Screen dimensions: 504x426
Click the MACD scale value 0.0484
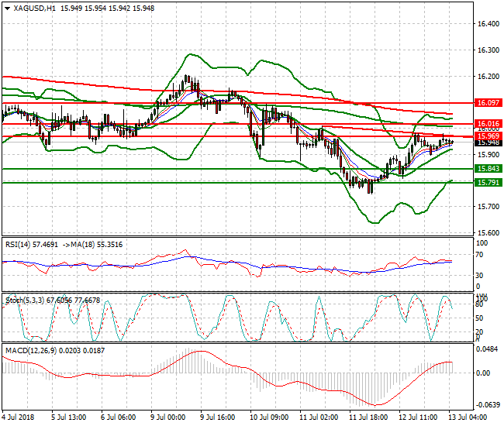(x=488, y=349)
